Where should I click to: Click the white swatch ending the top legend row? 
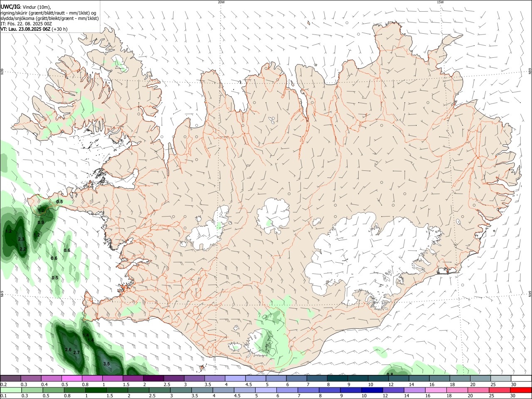tap(521, 378)
